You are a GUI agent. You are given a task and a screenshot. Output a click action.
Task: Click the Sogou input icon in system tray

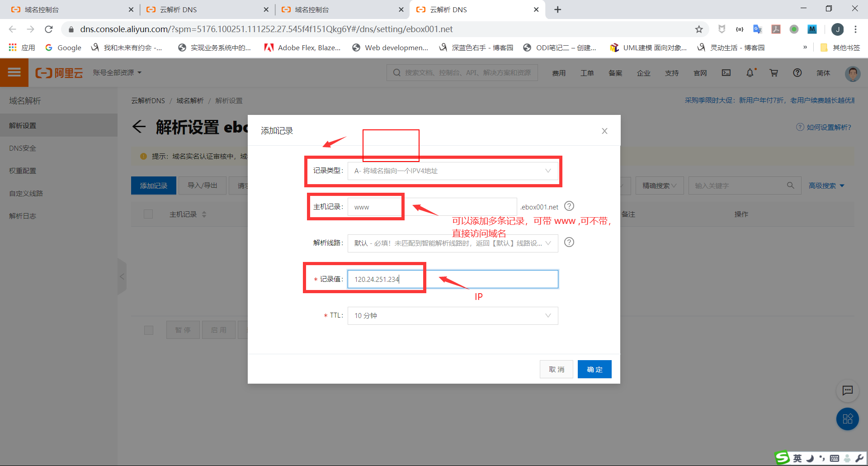coord(781,458)
